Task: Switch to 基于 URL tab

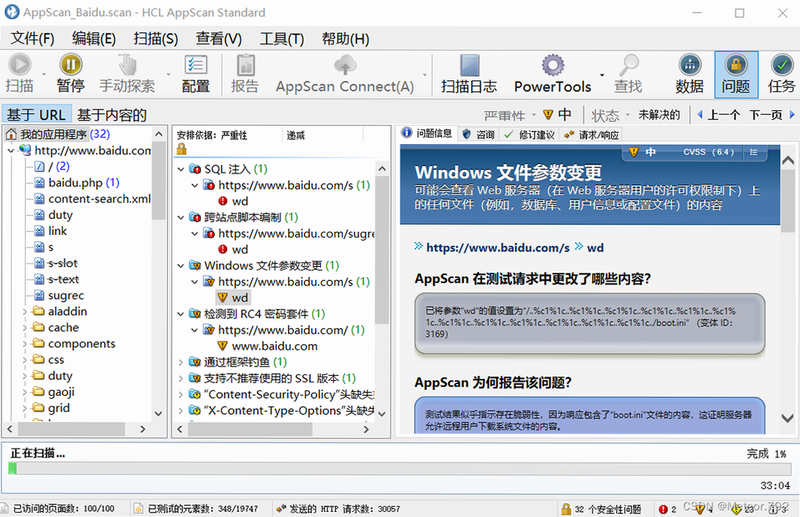Action: [36, 115]
